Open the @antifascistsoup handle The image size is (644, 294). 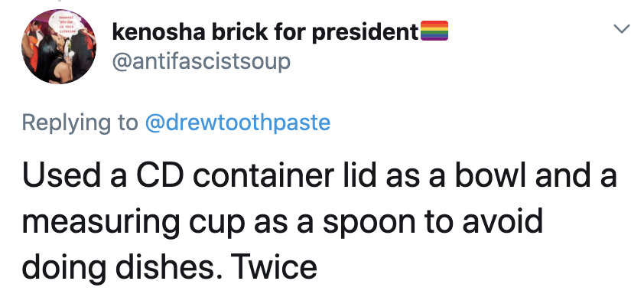[201, 62]
